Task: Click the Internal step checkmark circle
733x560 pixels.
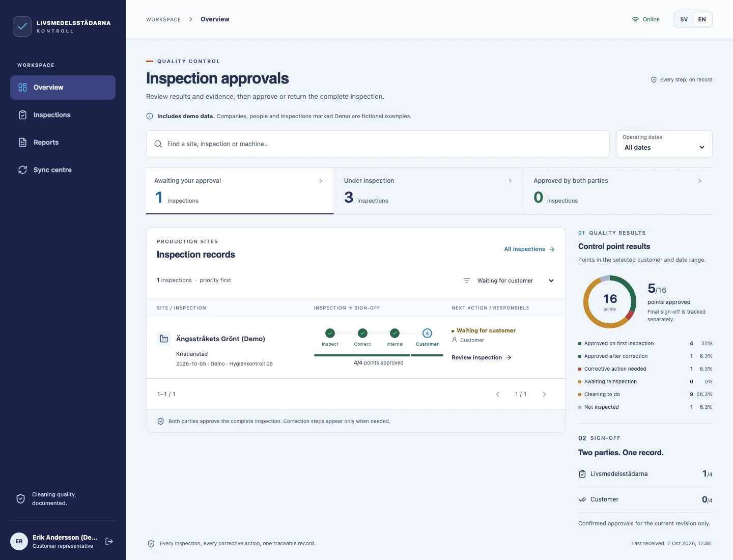Action: (x=395, y=333)
